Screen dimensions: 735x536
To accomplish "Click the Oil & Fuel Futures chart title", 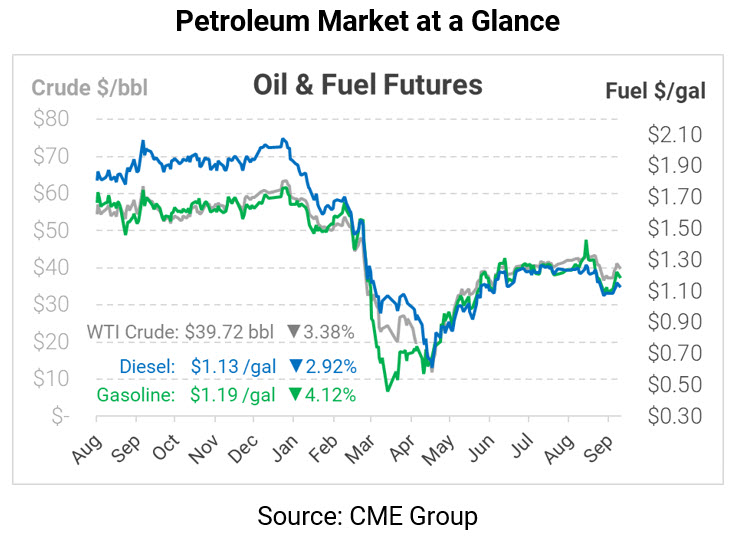I will click(x=368, y=86).
